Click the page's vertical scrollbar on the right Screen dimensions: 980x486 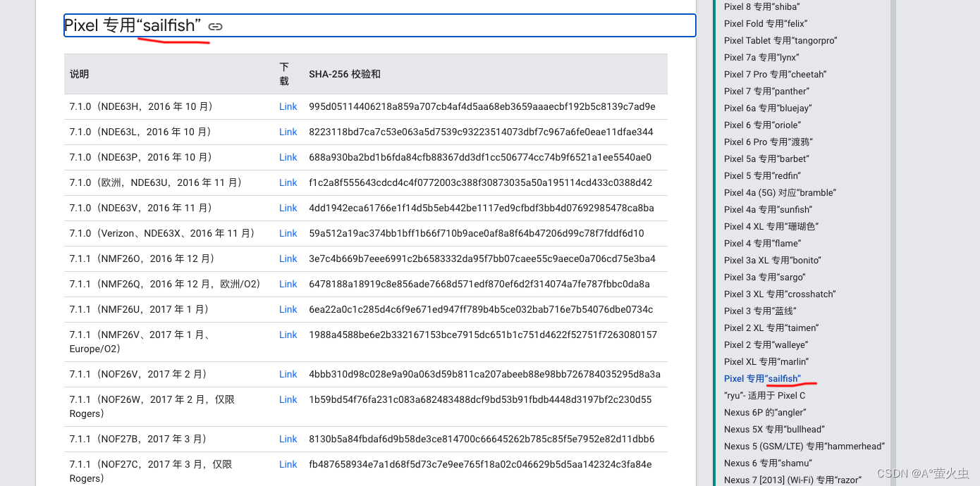[x=893, y=243]
